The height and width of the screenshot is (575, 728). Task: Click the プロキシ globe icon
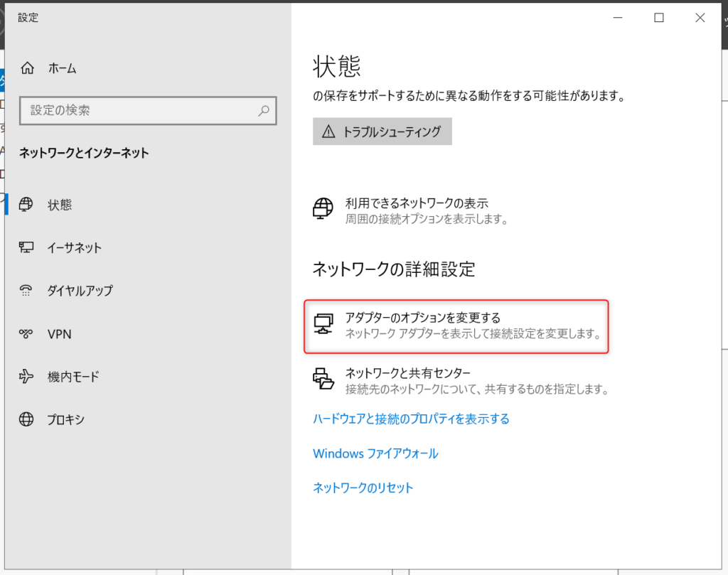[27, 419]
